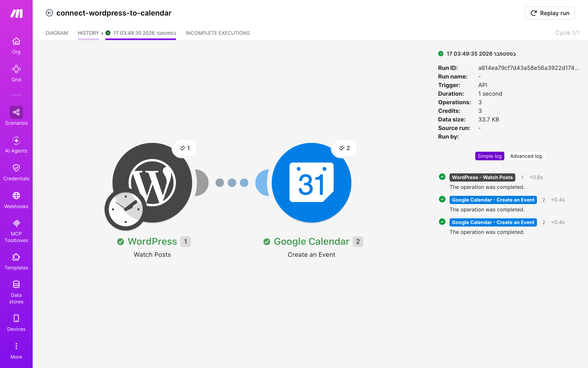Screen dimensions: 588x368
Task: Open MCP Toolboxes in the sidebar
Action: tap(16, 231)
